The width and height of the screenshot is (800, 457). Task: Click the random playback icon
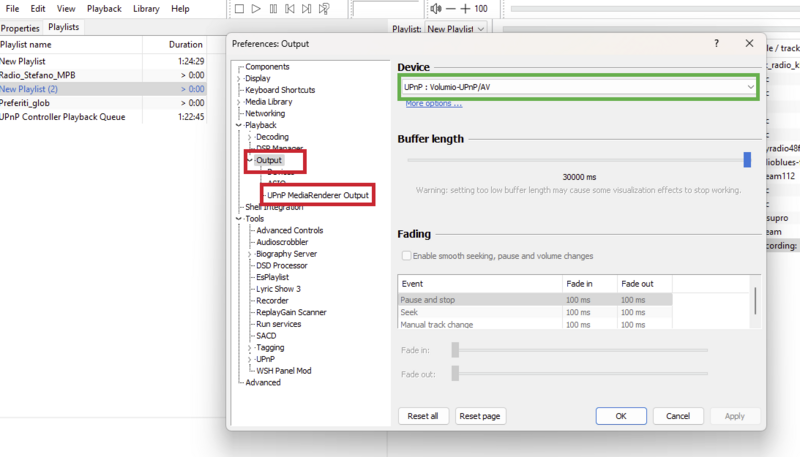tap(325, 9)
